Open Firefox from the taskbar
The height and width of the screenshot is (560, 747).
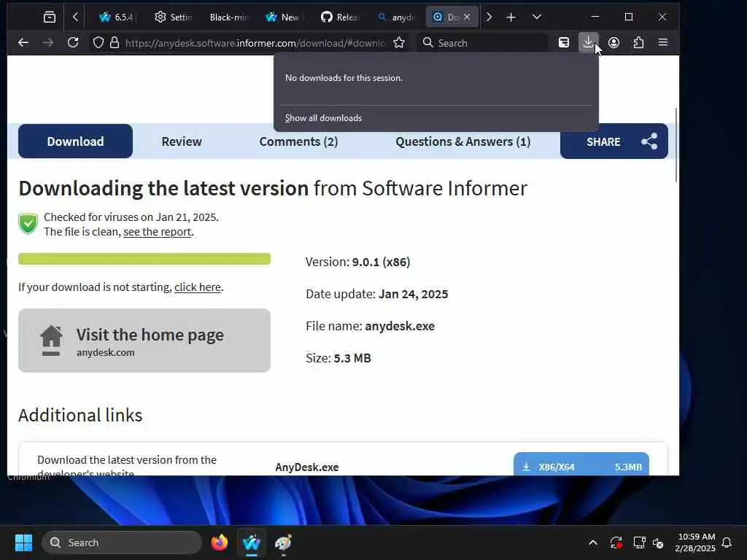click(x=220, y=542)
